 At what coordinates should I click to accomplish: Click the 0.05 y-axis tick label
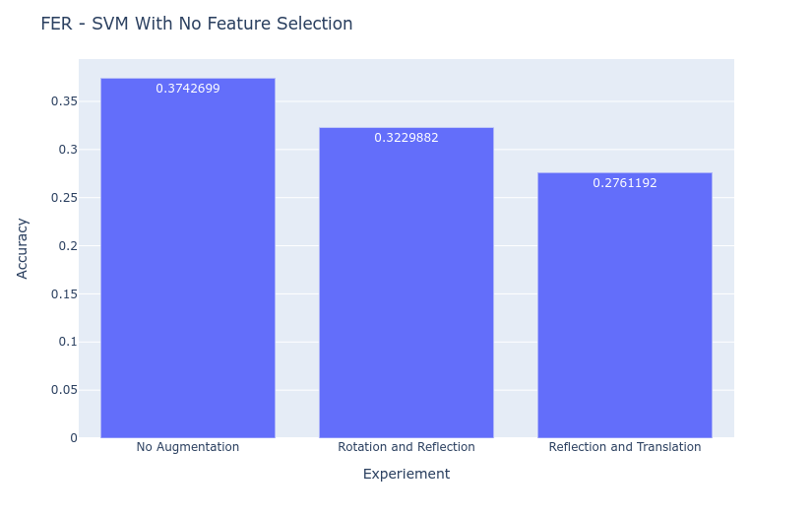tap(64, 390)
